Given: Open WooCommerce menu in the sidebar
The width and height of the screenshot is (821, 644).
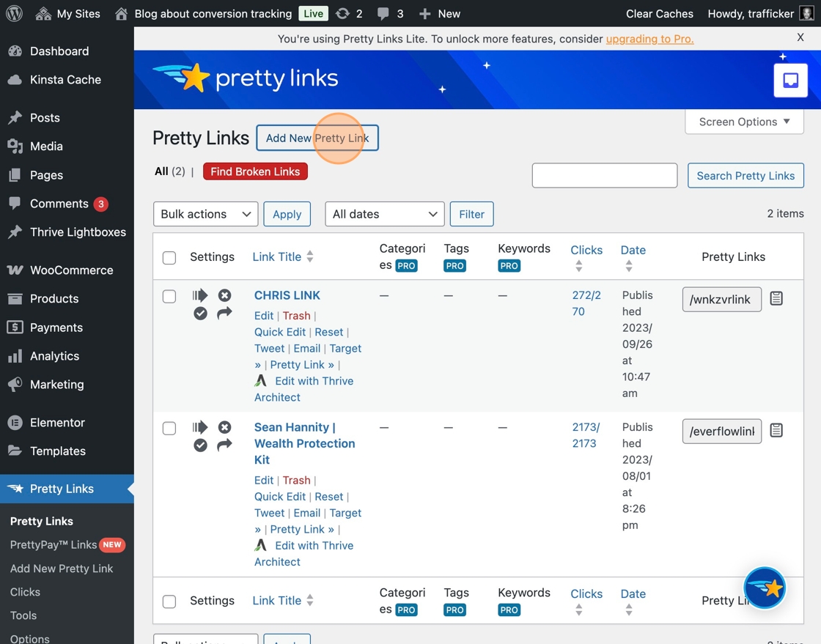Looking at the screenshot, I should 67,270.
